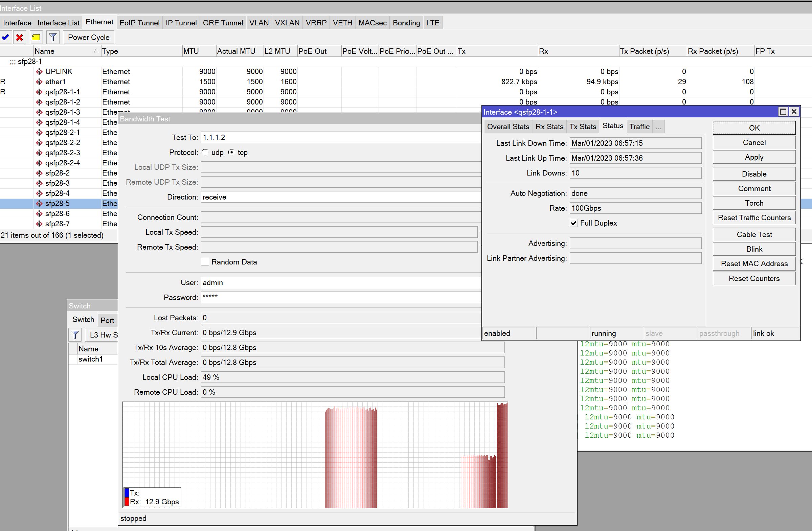Select the tcp protocol radio button
This screenshot has width=812, height=531.
click(x=231, y=152)
